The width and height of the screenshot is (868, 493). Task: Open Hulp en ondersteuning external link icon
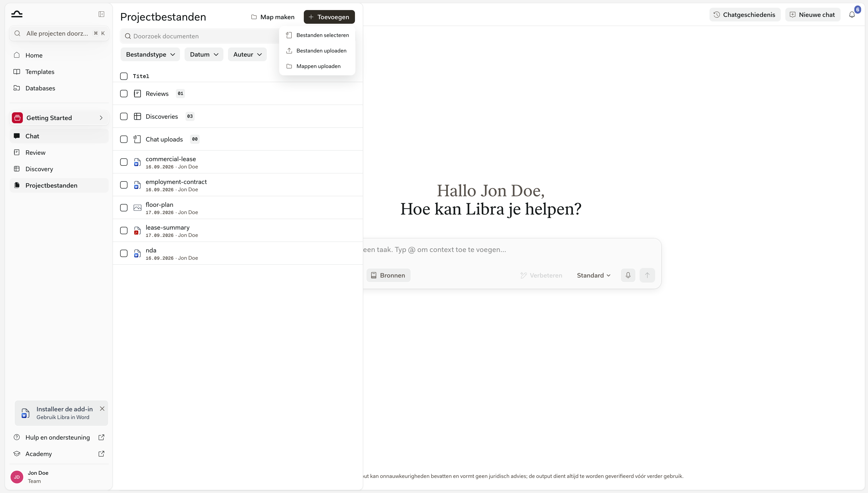coord(101,438)
